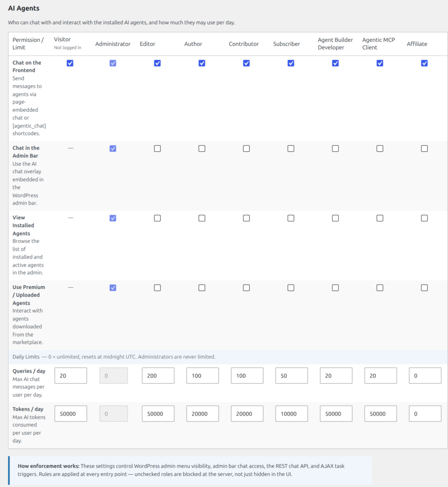
Task: Click the 'Agentic MCP Client' column header
Action: (x=379, y=43)
